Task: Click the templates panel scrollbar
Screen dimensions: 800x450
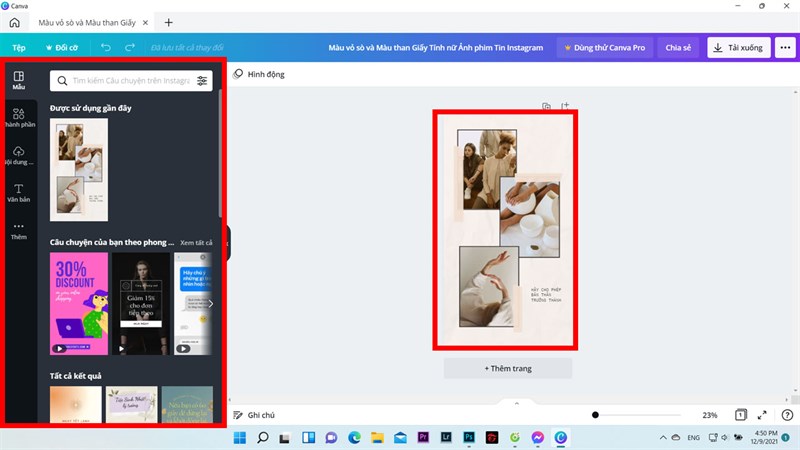Action: pyautogui.click(x=220, y=153)
